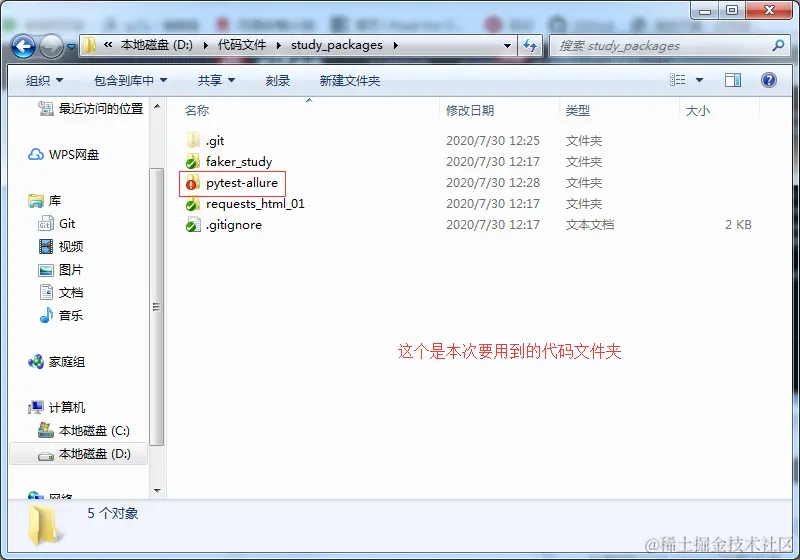This screenshot has height=560, width=800.
Task: Open the 包含到库中 menu
Action: 131,80
